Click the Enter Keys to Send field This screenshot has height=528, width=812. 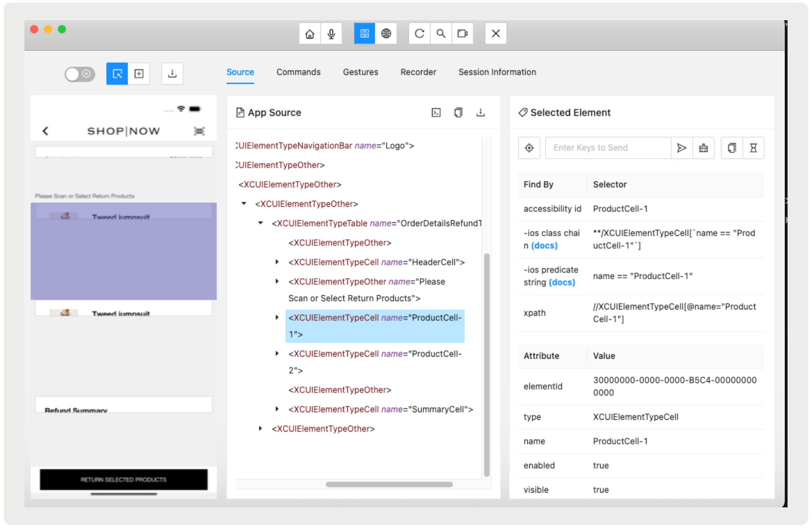608,148
